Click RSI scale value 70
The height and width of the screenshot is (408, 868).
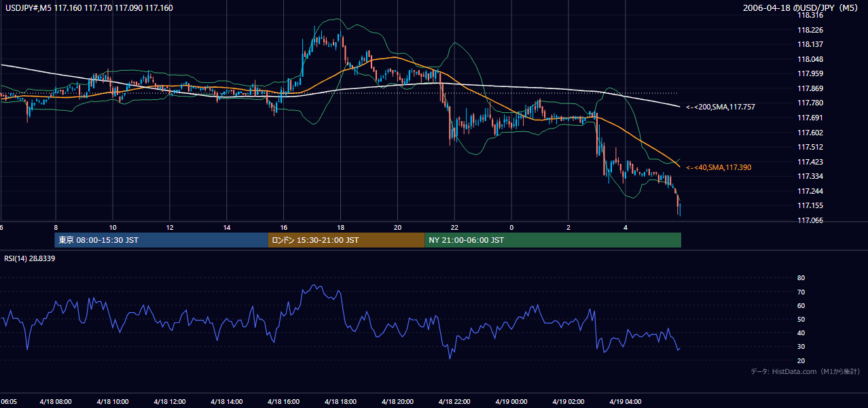click(801, 292)
